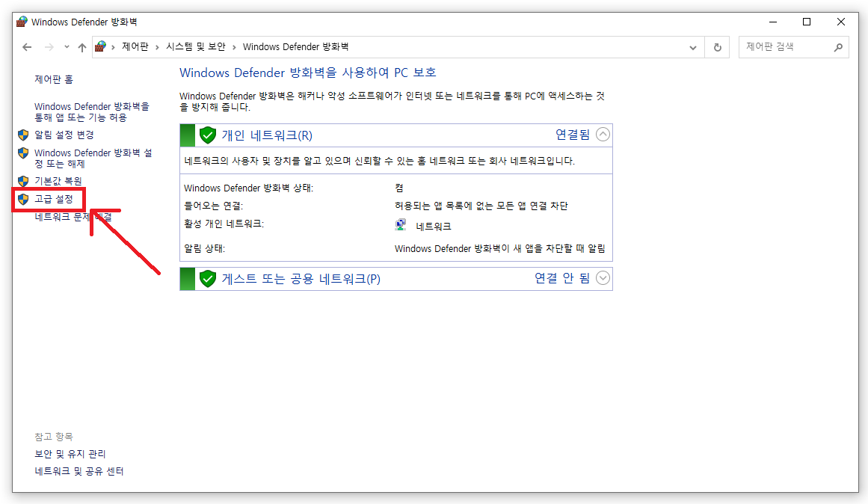Select 제어판 in the breadcrumb path
Screen dimensions: 868x504
click(x=135, y=46)
